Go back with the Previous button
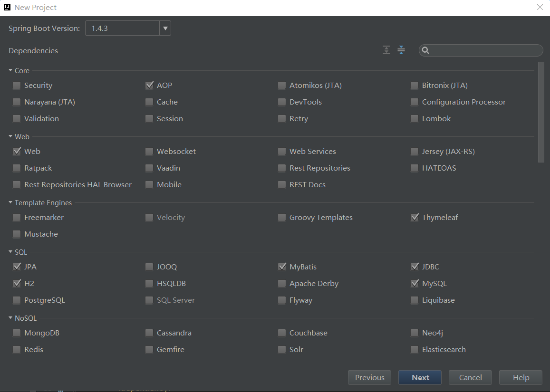 tap(369, 378)
